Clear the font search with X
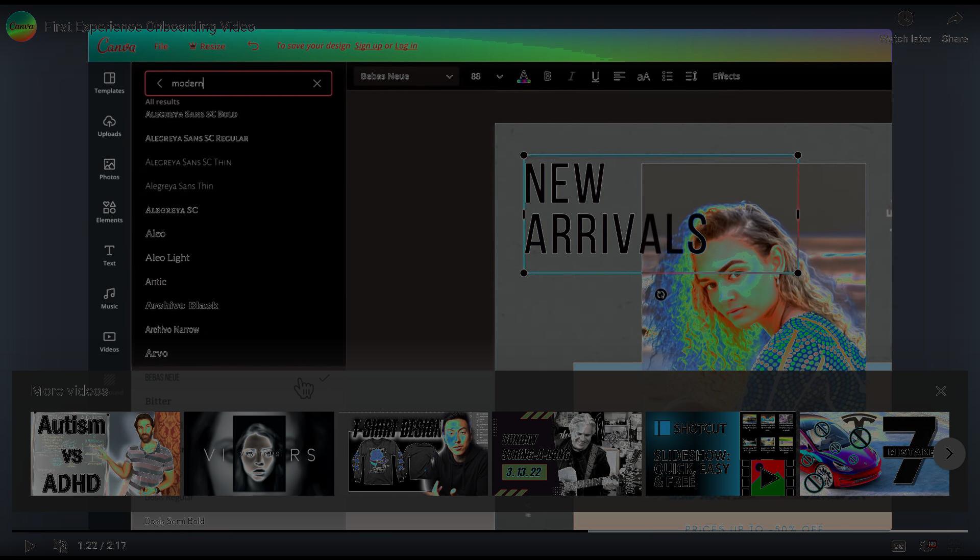 [317, 83]
